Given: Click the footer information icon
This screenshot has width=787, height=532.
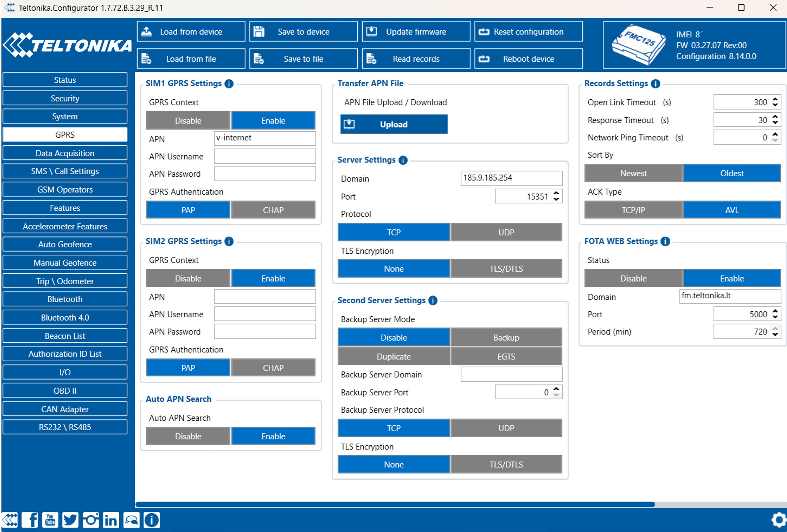Looking at the screenshot, I should [152, 520].
